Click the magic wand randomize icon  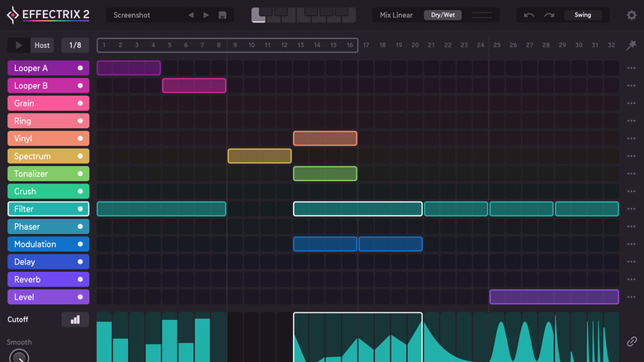click(x=632, y=45)
